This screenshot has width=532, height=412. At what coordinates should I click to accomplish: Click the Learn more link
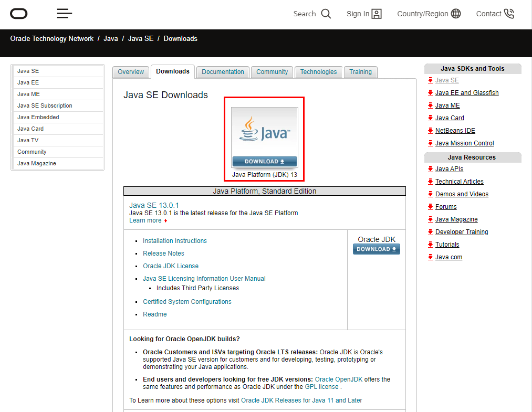[145, 220]
